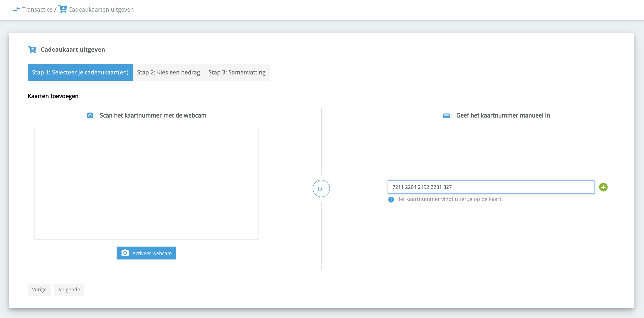The width and height of the screenshot is (644, 318).
Task: Click the Transacties arrows icon in breadcrumb
Action: tap(17, 9)
